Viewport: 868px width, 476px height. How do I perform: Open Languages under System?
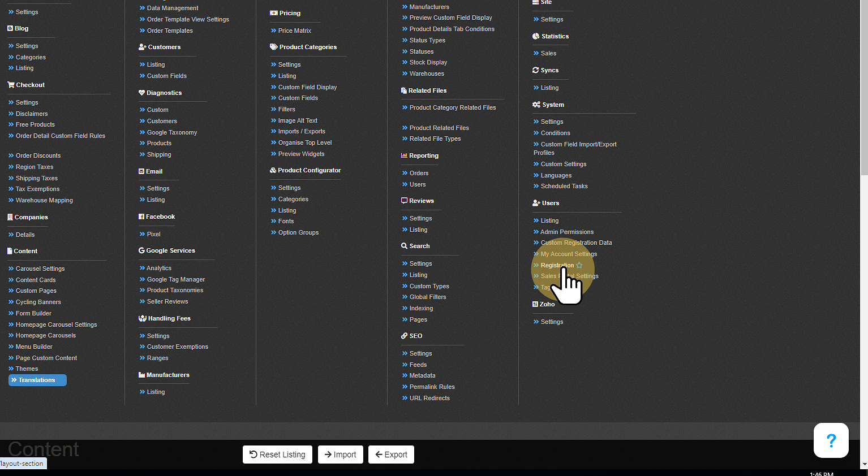[556, 175]
